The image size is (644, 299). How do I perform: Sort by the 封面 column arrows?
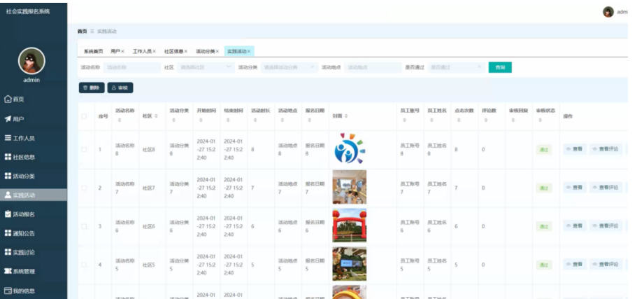pyautogui.click(x=346, y=116)
